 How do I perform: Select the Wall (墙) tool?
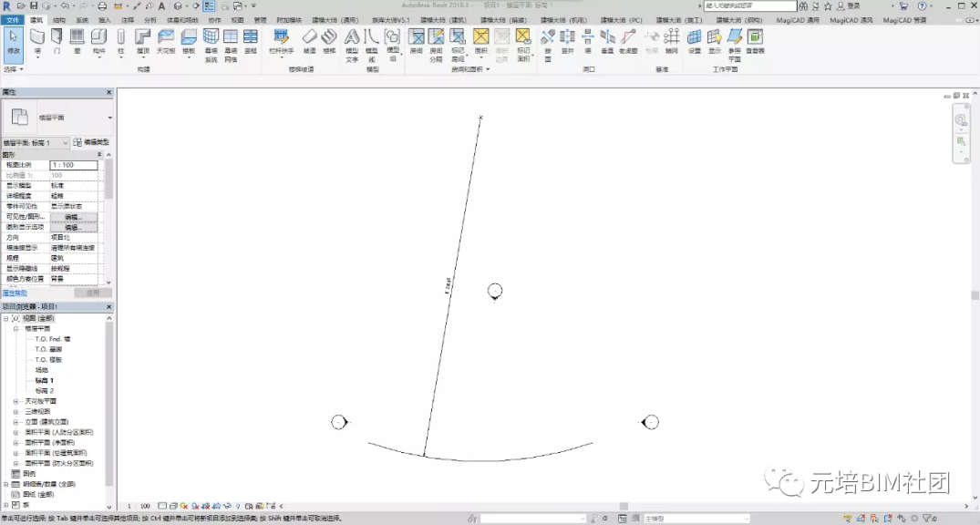coord(37,41)
